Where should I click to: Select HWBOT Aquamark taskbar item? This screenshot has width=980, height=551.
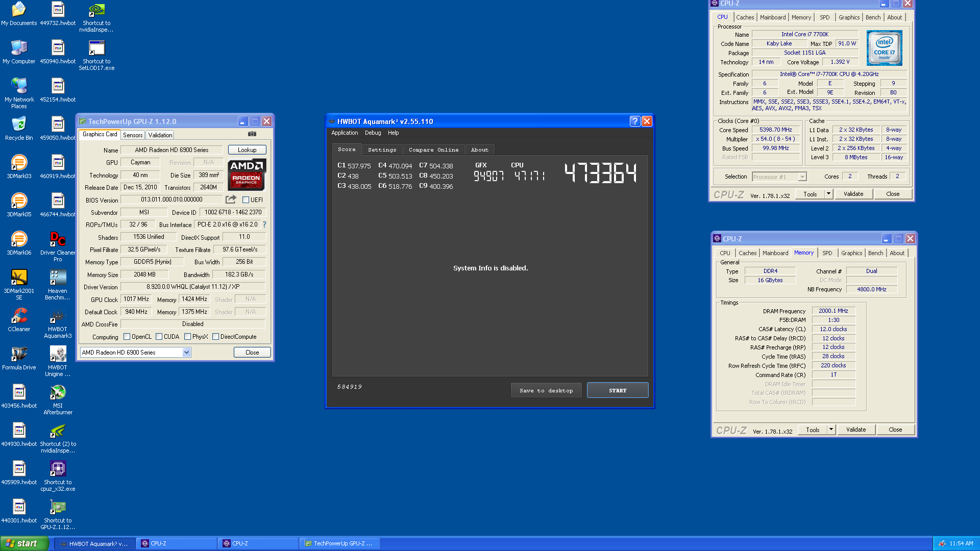95,543
